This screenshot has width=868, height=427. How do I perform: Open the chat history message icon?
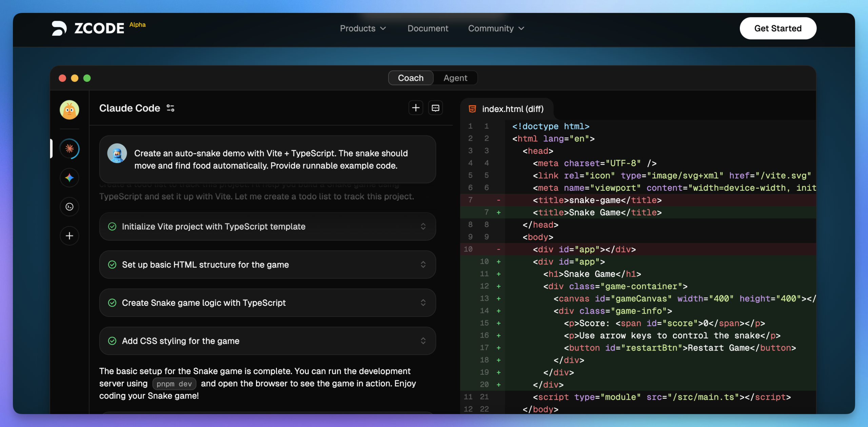[435, 108]
